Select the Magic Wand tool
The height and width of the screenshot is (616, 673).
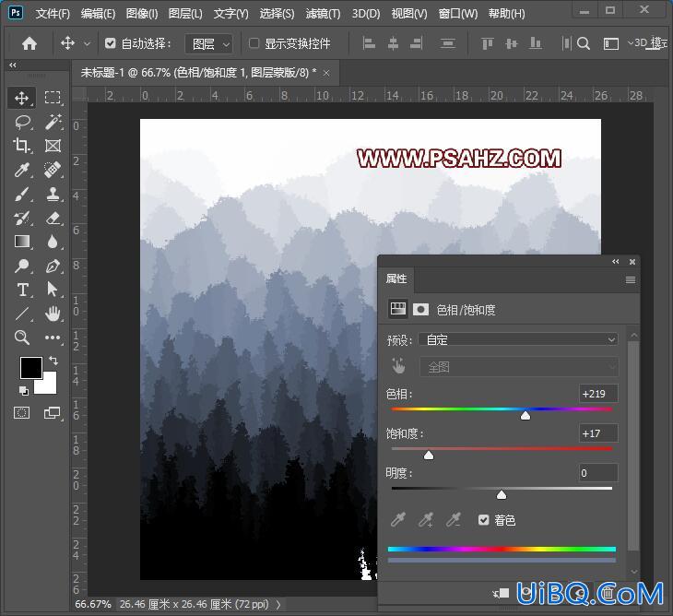click(53, 122)
